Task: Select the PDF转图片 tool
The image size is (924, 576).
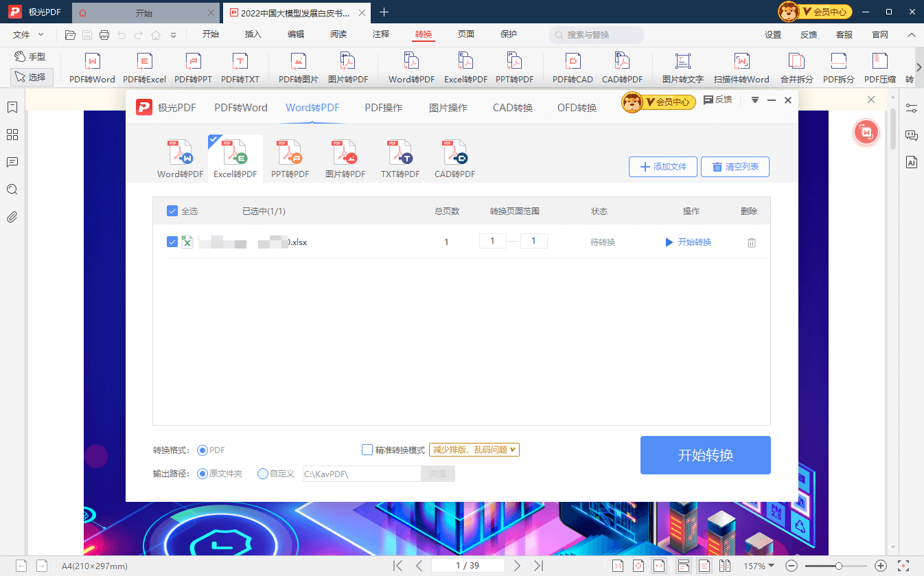Action: pos(298,67)
